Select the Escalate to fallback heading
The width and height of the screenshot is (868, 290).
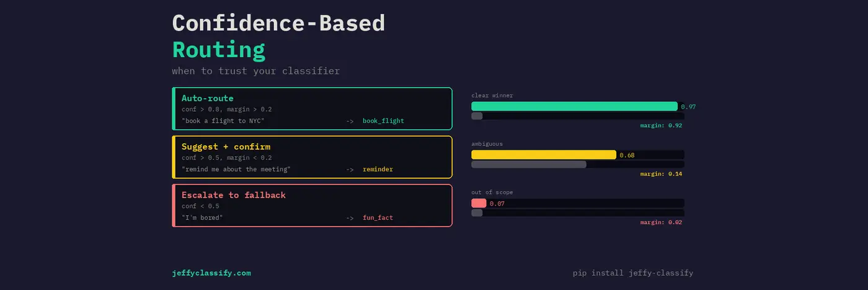point(234,195)
